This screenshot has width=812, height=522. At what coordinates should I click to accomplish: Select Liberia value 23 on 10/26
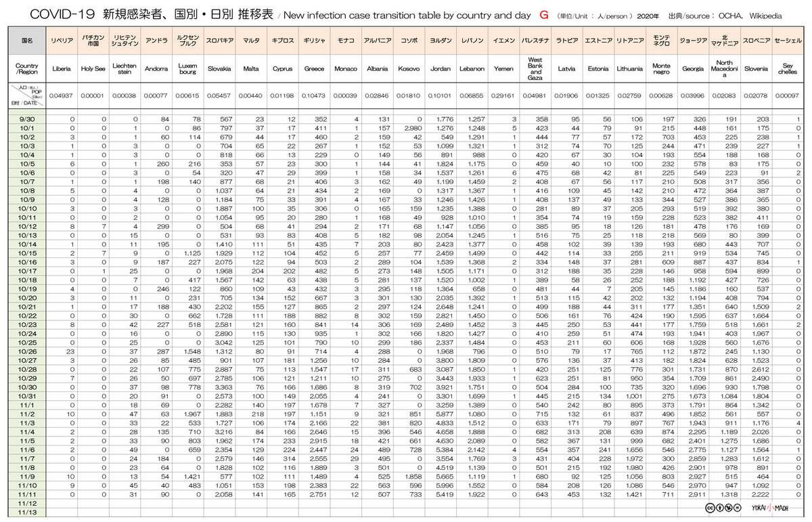71,351
